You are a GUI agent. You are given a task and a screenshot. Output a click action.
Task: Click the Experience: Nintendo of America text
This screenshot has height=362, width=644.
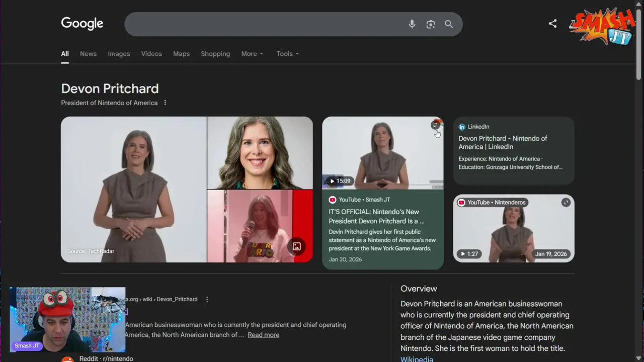click(x=500, y=159)
